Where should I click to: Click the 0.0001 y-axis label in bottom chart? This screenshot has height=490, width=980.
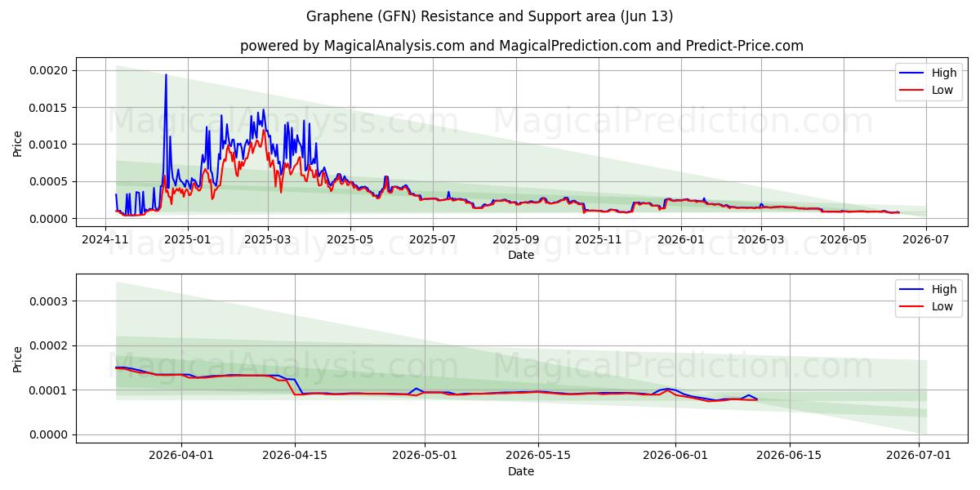49,390
